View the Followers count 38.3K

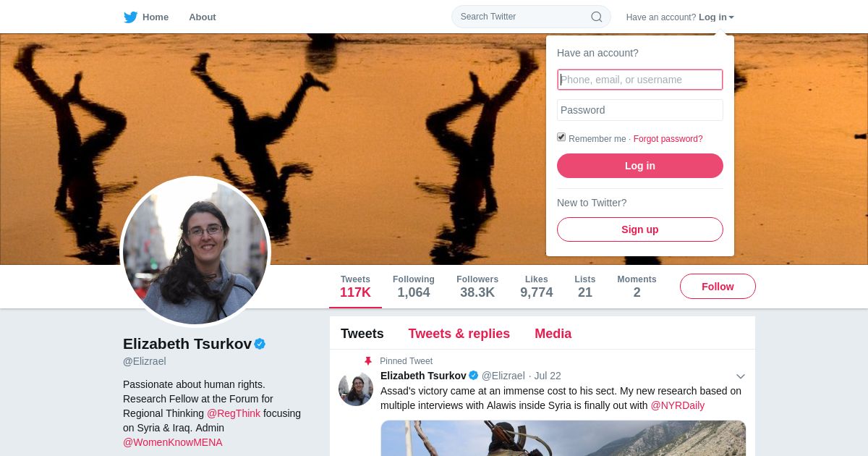pyautogui.click(x=477, y=287)
